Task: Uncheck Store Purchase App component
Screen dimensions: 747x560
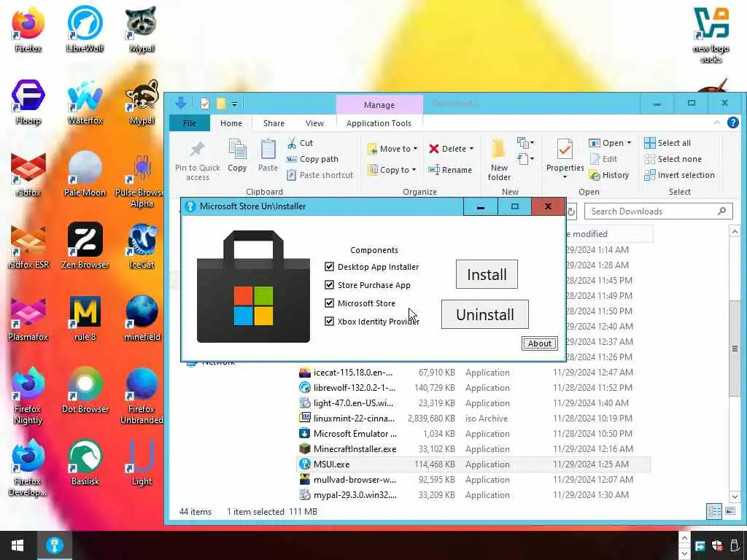Action: (329, 285)
